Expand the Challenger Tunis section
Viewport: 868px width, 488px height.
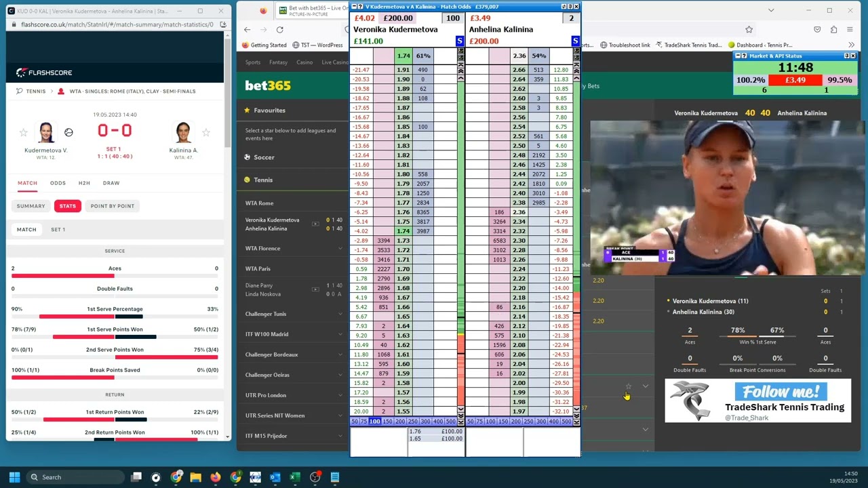point(340,314)
